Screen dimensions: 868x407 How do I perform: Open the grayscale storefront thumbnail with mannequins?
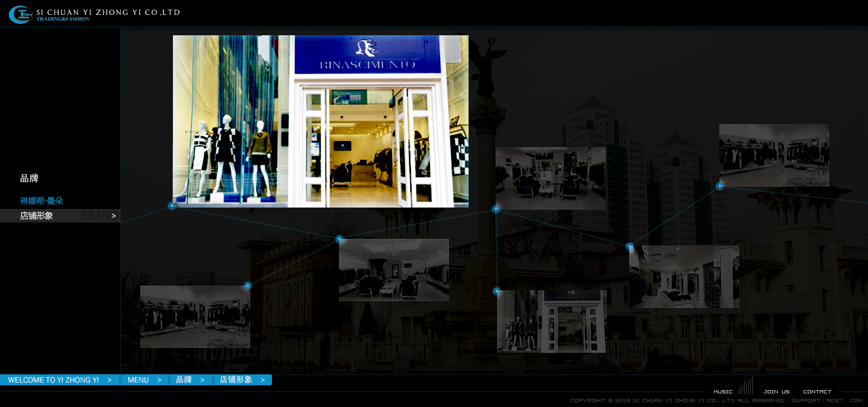point(551,322)
